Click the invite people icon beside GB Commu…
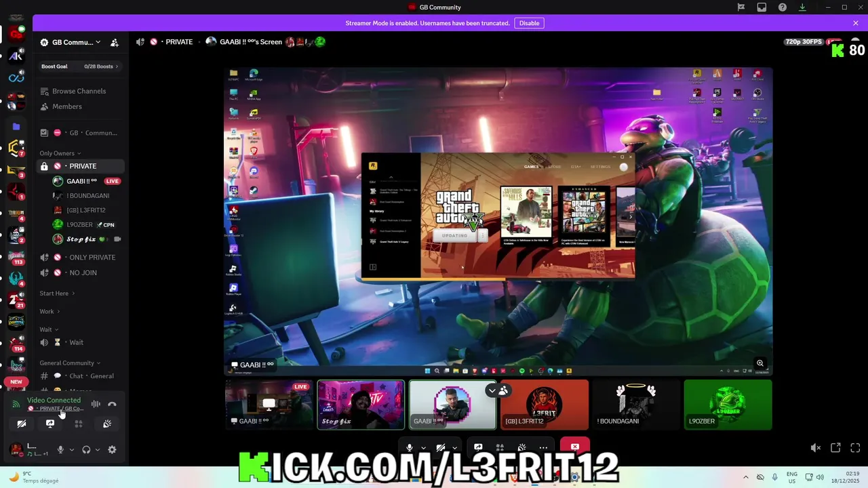 coord(115,42)
